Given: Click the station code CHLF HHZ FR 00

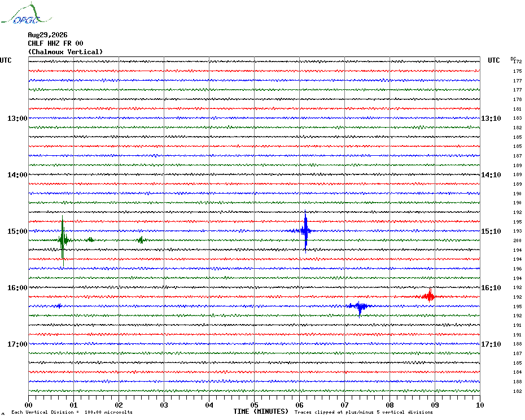Looking at the screenshot, I should 55,43.
